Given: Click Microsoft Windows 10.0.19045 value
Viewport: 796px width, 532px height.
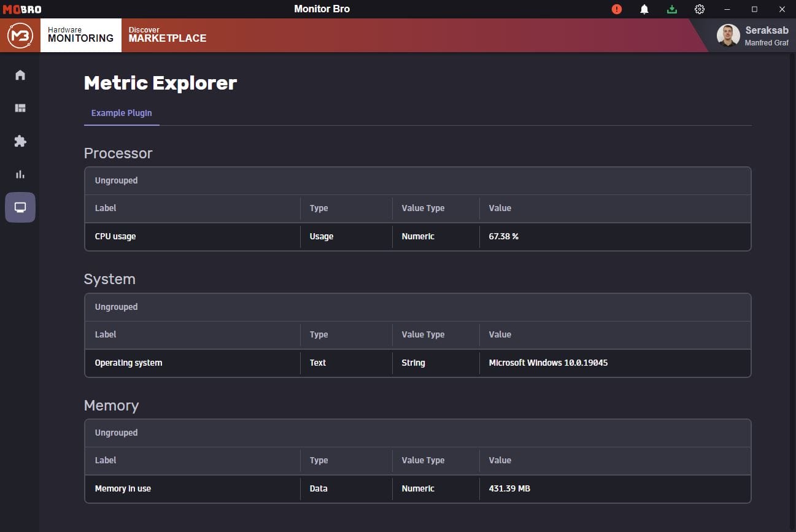Looking at the screenshot, I should [x=548, y=363].
